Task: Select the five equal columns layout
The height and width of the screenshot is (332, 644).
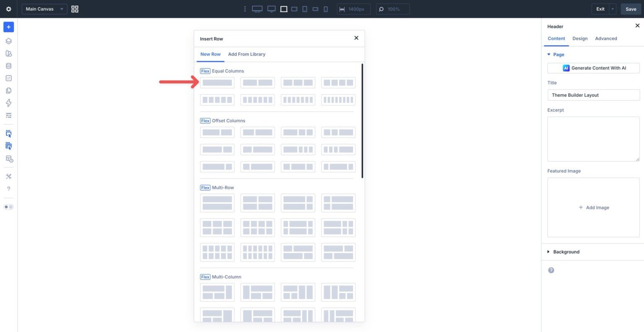Action: tap(217, 100)
